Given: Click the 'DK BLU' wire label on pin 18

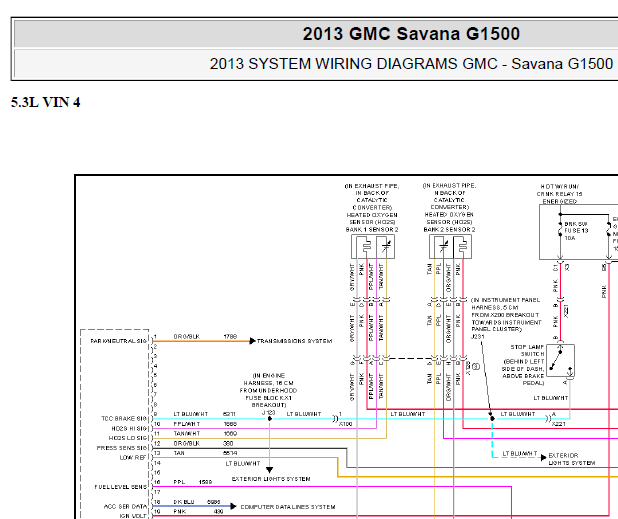Looking at the screenshot, I should coord(184,502).
